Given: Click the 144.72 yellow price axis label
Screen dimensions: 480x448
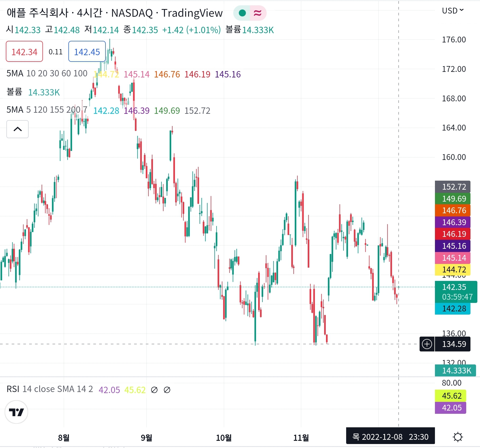Looking at the screenshot, I should coord(453,269).
